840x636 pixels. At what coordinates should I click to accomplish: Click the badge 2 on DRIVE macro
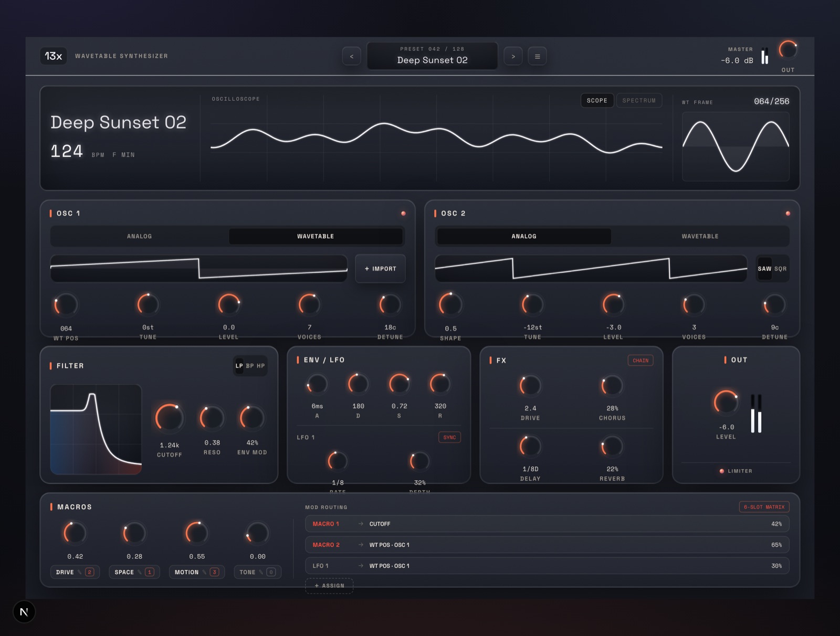pyautogui.click(x=90, y=572)
